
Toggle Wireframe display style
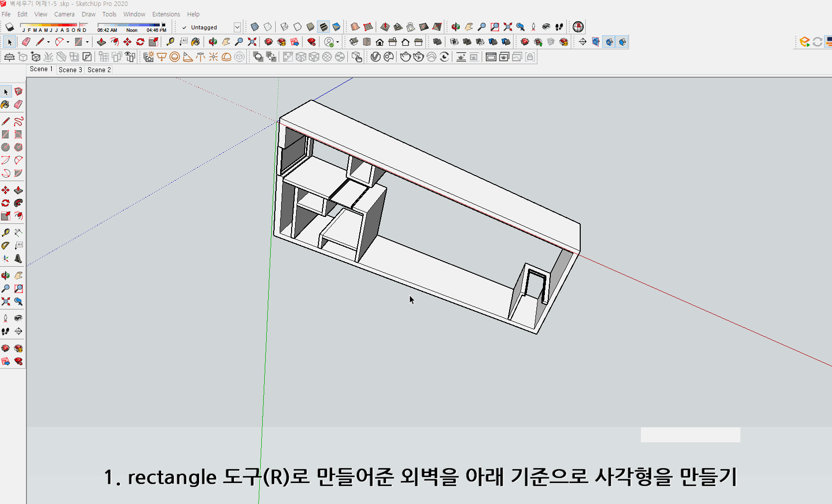pyautogui.click(x=284, y=27)
